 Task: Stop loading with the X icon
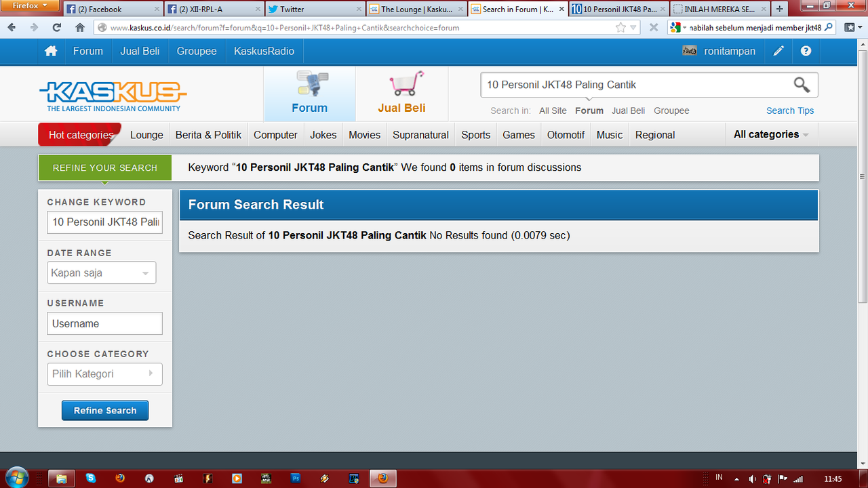tap(654, 28)
